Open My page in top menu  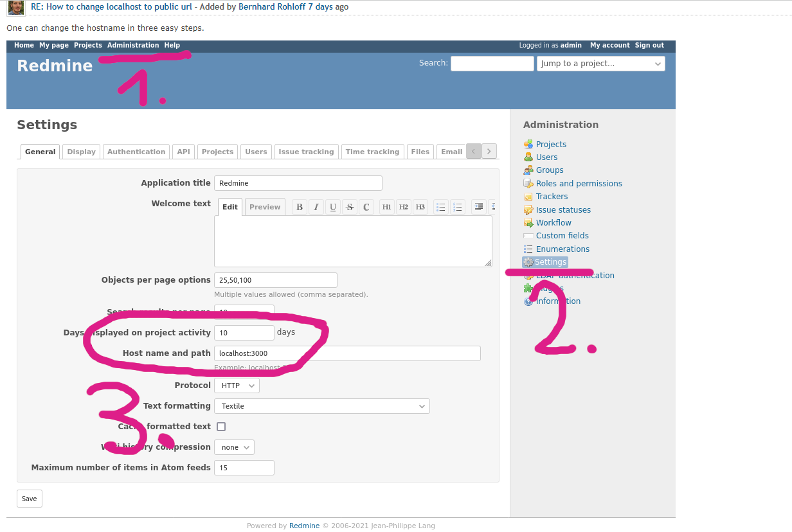54,46
